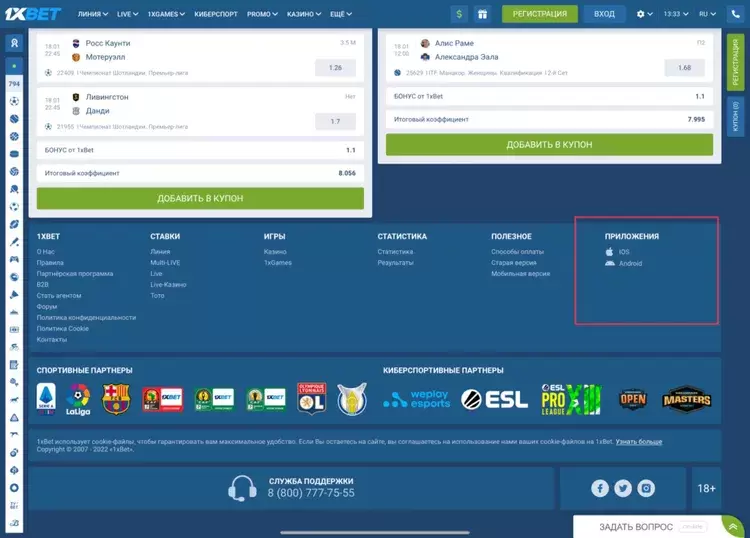750x538 pixels.
Task: Select the football icon in sidebar
Action: pos(14,101)
